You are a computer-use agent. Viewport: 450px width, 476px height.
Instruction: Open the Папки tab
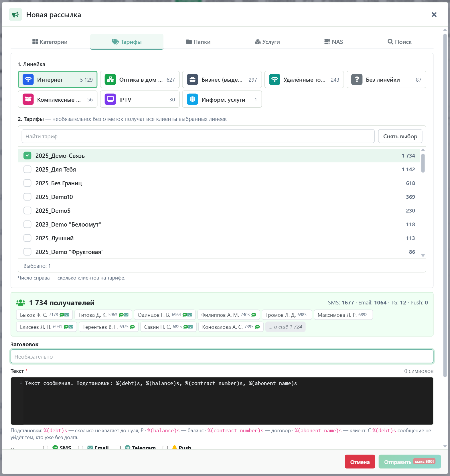pos(198,42)
